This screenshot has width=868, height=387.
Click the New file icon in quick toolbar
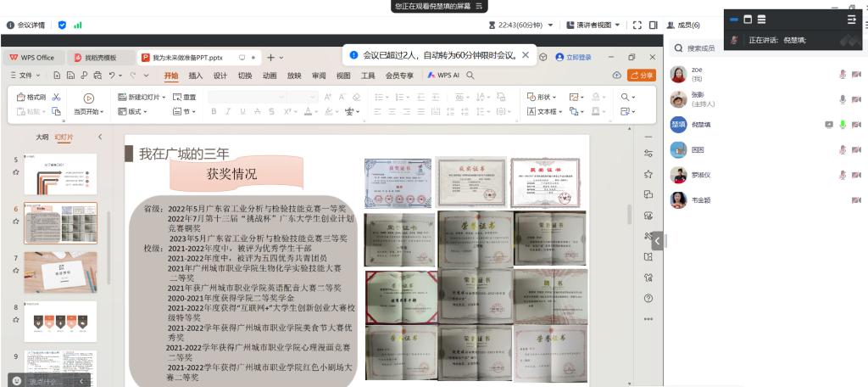coord(57,76)
